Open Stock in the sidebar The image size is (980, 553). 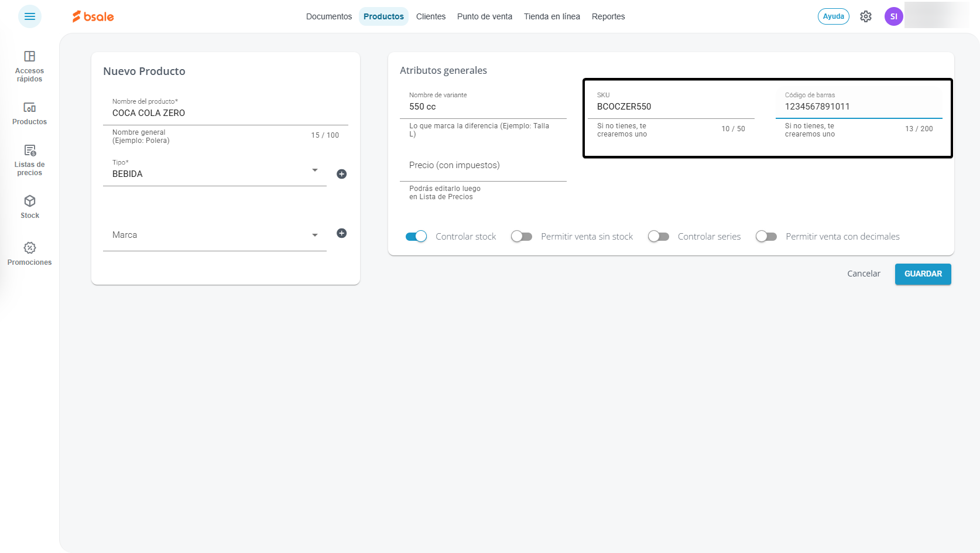(29, 207)
